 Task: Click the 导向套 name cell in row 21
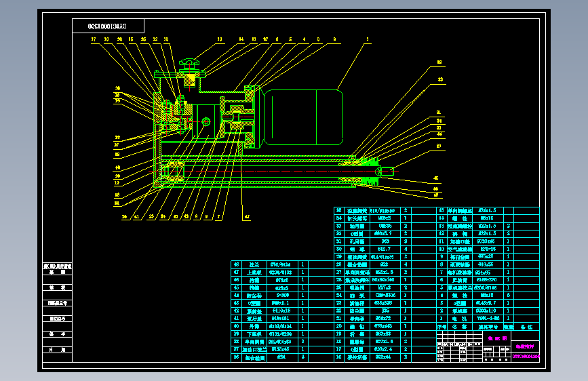tap(357, 319)
